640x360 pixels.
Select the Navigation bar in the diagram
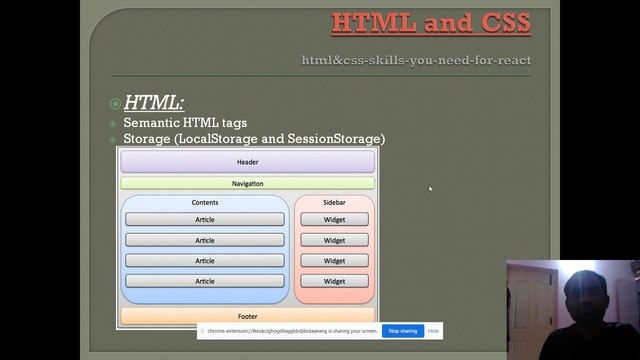247,184
